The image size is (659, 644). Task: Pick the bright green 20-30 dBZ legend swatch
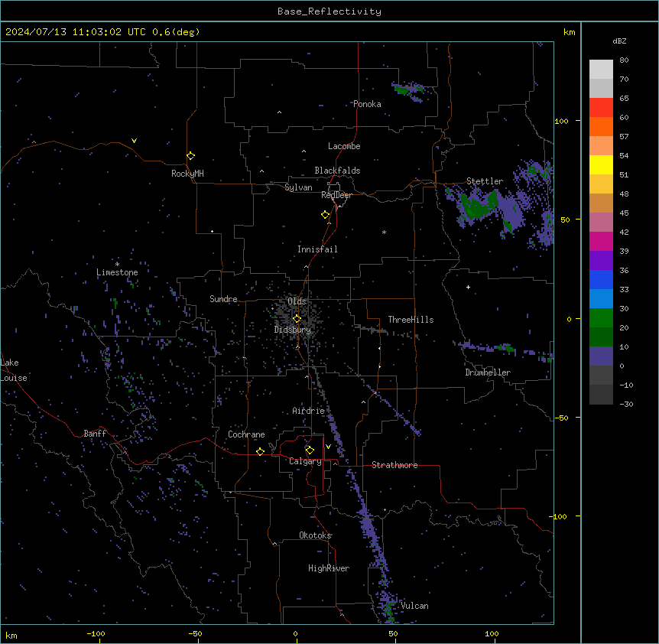(601, 318)
